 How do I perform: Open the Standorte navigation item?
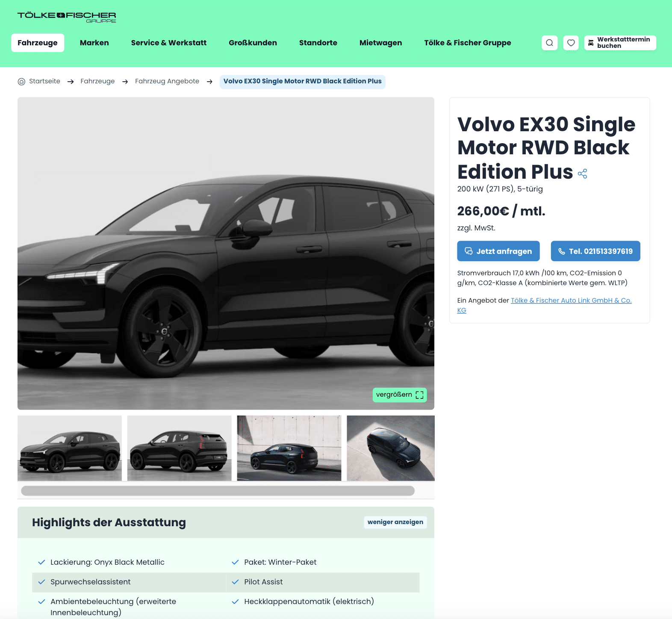point(318,43)
